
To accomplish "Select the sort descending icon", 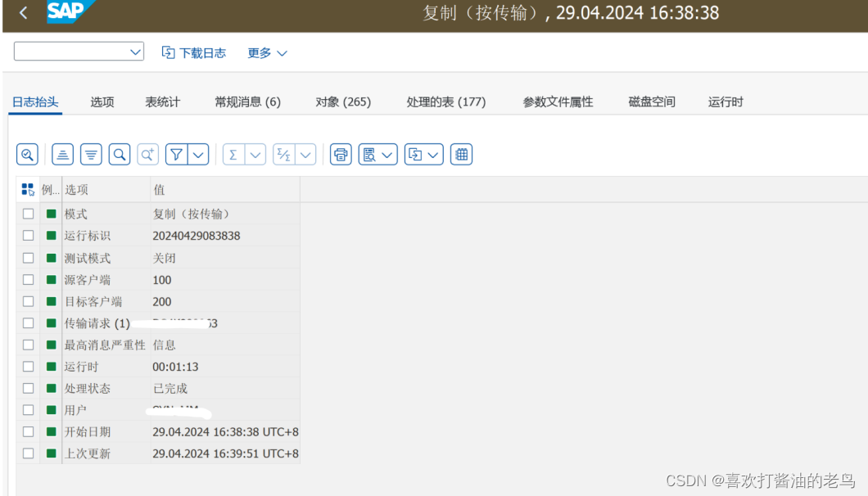I will [x=90, y=154].
